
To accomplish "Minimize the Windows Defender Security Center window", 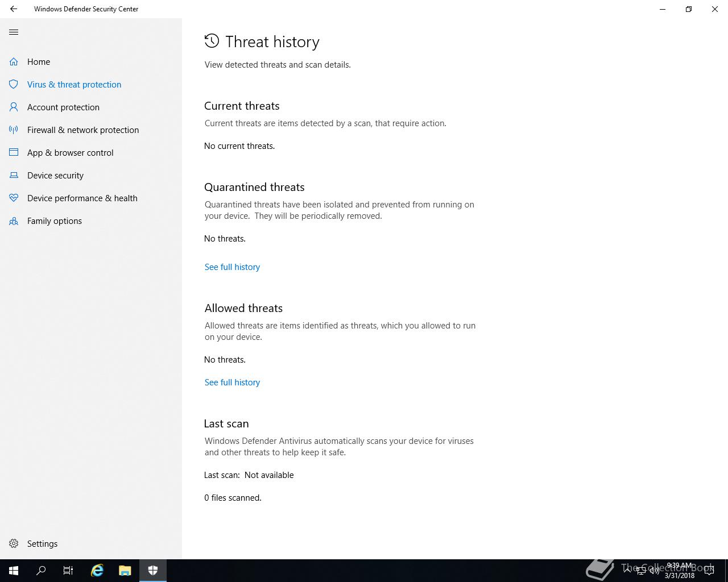I will 663,9.
